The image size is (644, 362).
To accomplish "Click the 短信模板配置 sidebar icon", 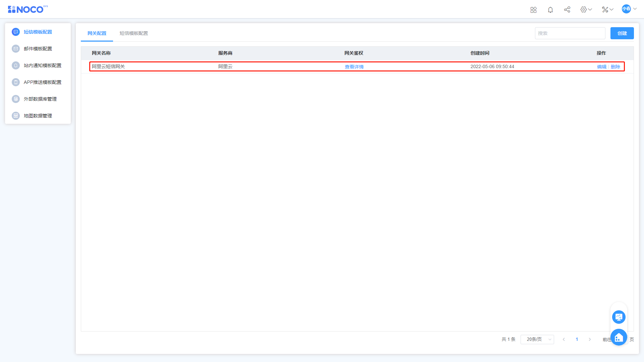I will pyautogui.click(x=16, y=32).
